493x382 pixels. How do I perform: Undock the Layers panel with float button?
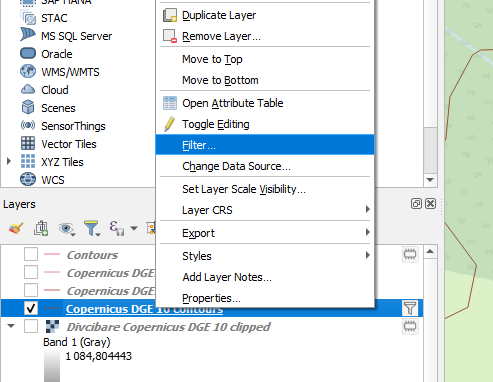[x=416, y=204]
